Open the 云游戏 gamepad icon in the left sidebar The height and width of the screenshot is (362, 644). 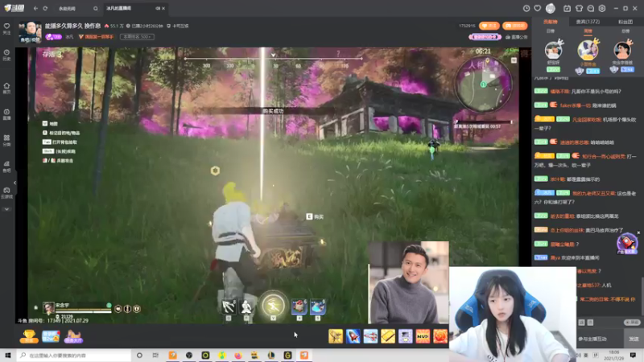(6, 192)
